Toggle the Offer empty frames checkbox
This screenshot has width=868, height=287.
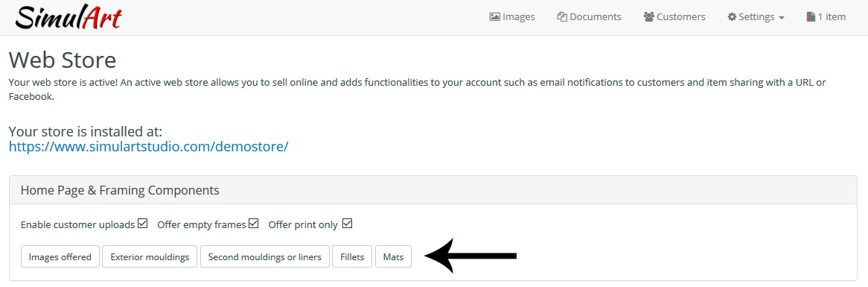click(x=254, y=224)
